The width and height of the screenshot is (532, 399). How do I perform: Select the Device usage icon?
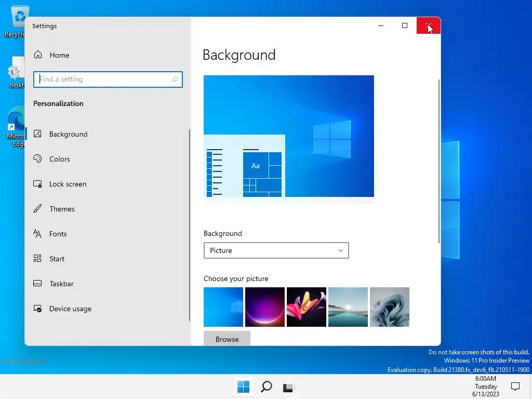coord(37,309)
